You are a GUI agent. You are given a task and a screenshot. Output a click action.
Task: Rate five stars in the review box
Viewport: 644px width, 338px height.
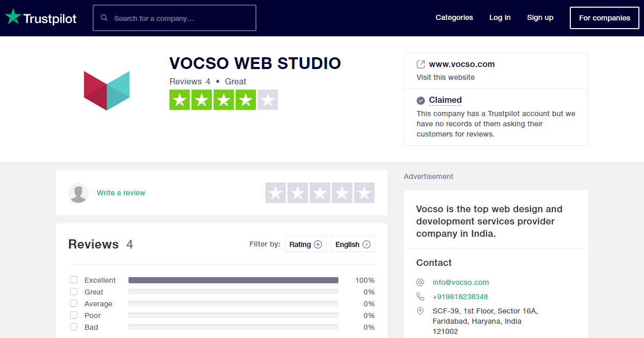coord(364,193)
